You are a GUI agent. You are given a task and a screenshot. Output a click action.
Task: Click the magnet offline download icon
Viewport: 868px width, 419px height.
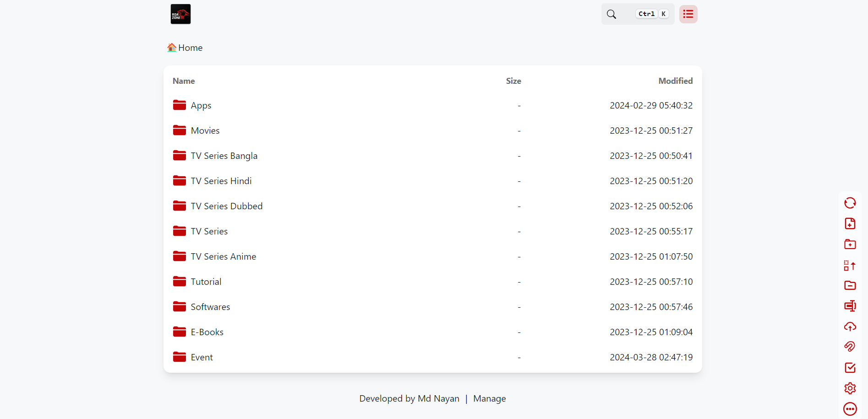point(850,347)
